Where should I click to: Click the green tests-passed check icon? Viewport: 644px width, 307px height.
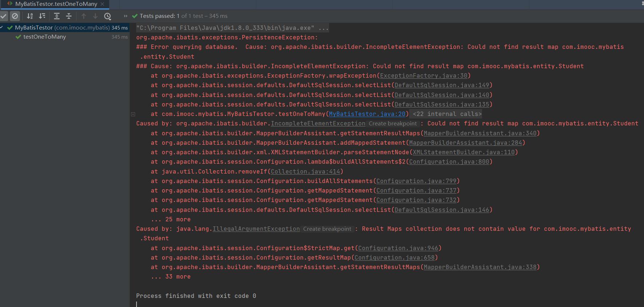[135, 16]
